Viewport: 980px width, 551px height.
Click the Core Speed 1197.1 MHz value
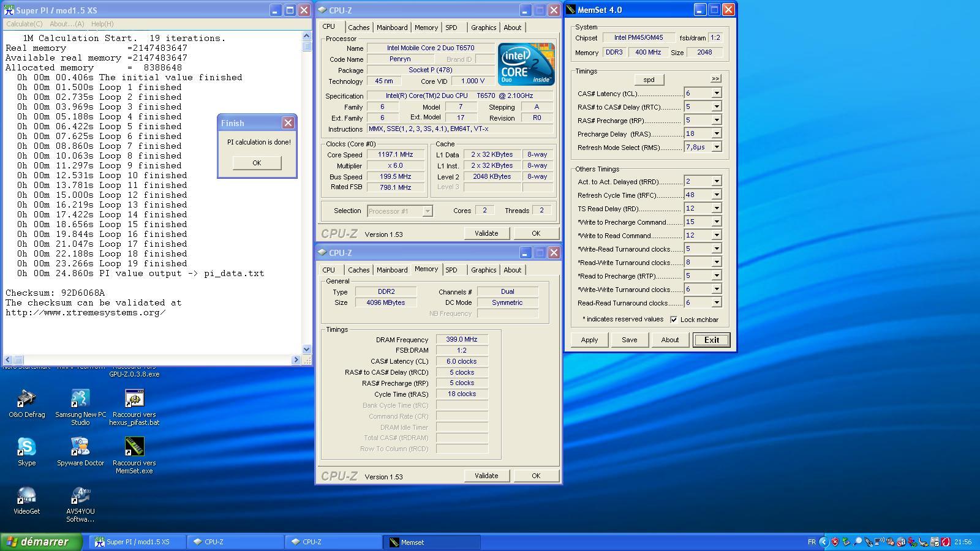(x=395, y=155)
